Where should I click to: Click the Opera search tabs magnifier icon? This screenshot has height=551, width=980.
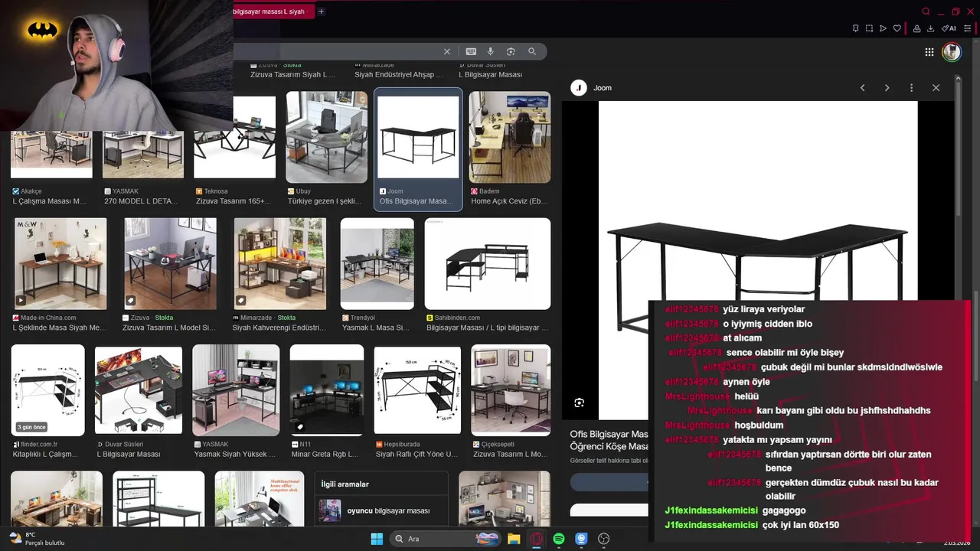926,11
